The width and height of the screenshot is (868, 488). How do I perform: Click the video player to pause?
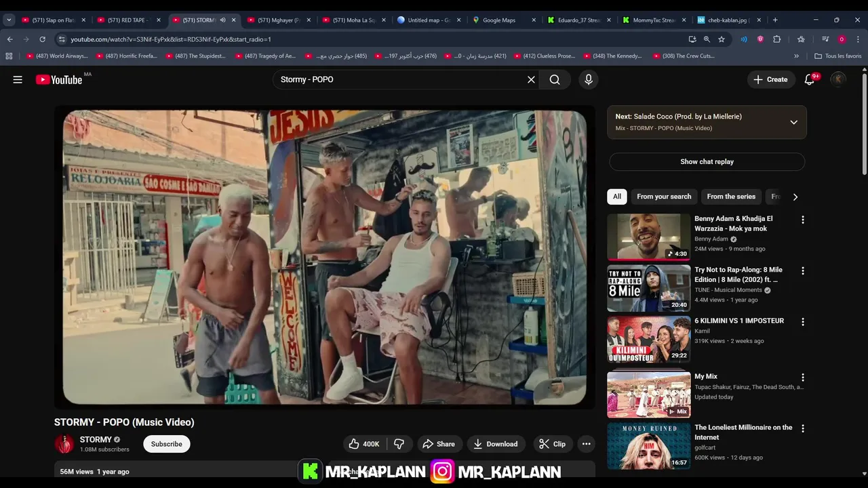[325, 258]
